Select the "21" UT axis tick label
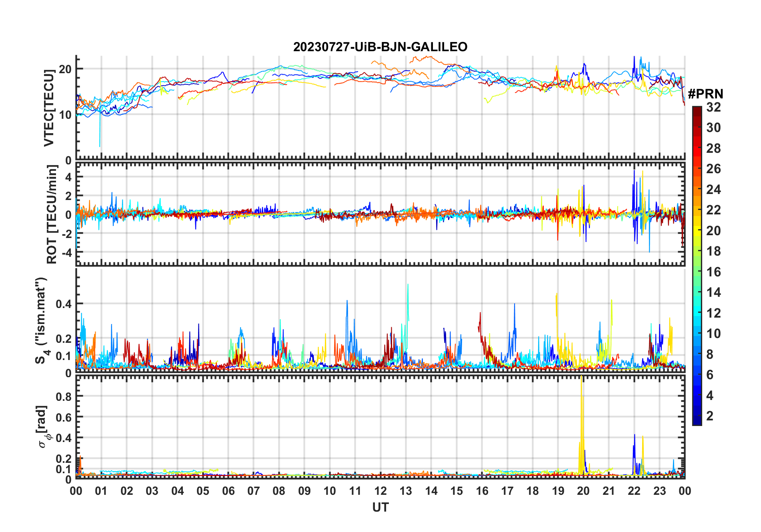Image resolution: width=761 pixels, height=532 pixels. coord(609,491)
